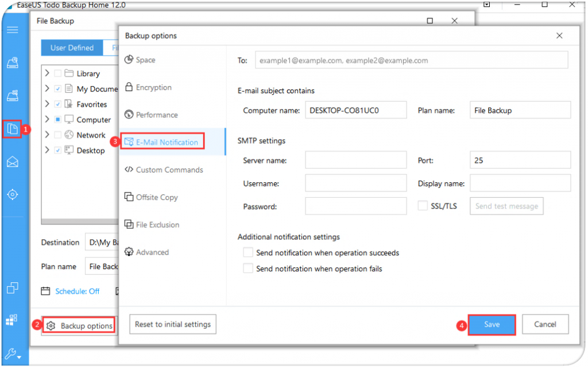Open the Encryption options section
The image size is (588, 368).
(153, 87)
